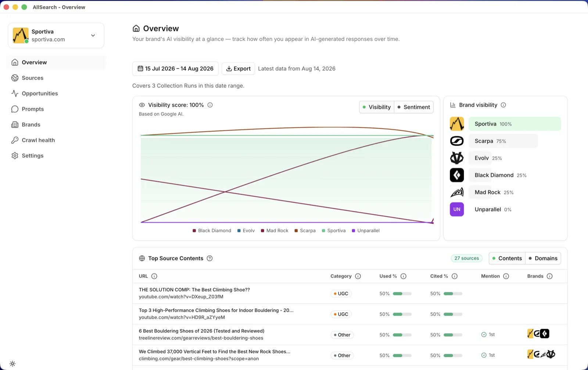Toggle Evolv in the chart legend

point(246,231)
